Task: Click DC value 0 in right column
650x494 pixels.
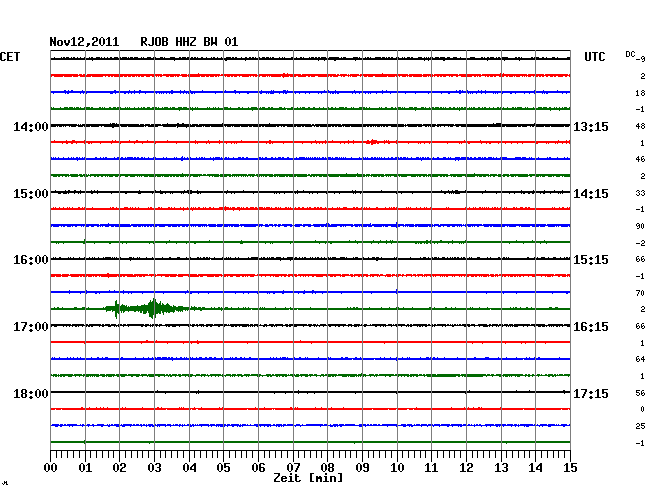Action: 642,409
